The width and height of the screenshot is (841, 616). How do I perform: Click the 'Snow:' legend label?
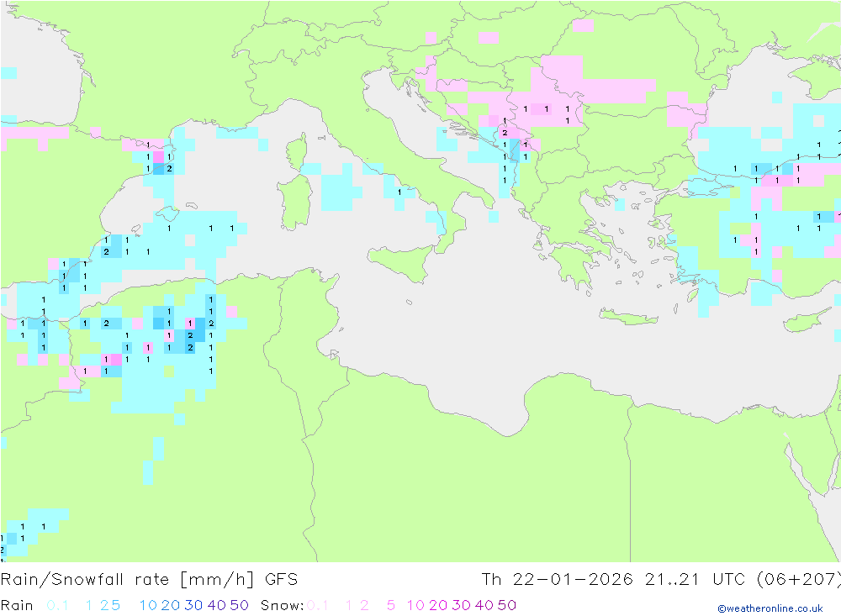click(282, 605)
